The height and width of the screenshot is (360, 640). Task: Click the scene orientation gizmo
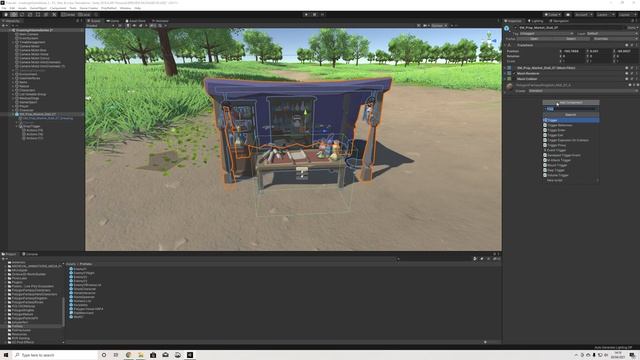(x=489, y=41)
